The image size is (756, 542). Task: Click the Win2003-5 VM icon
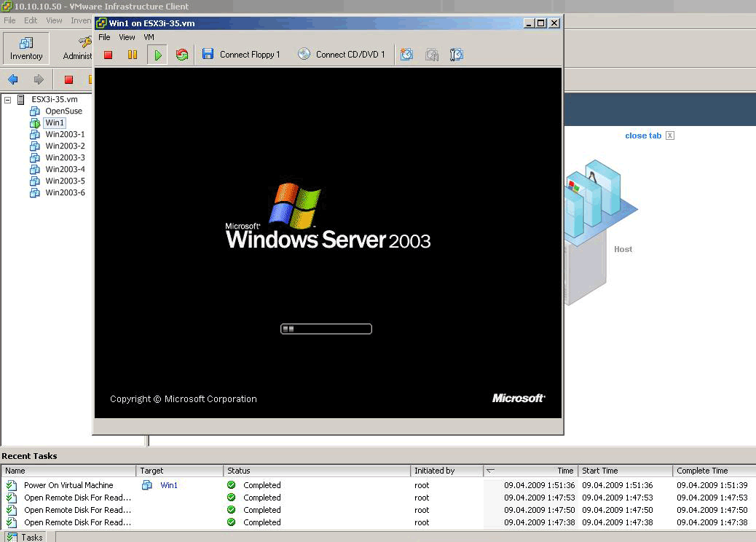click(x=35, y=181)
